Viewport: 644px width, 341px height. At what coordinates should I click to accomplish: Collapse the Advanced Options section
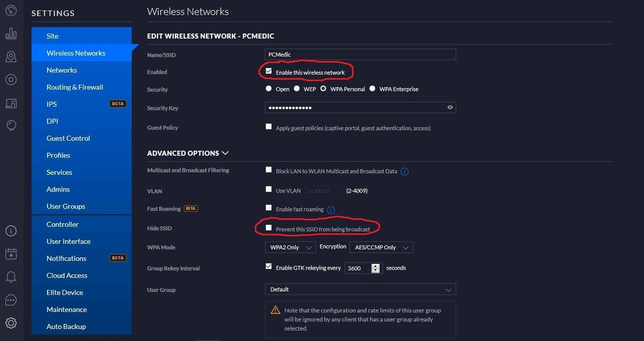(x=225, y=153)
